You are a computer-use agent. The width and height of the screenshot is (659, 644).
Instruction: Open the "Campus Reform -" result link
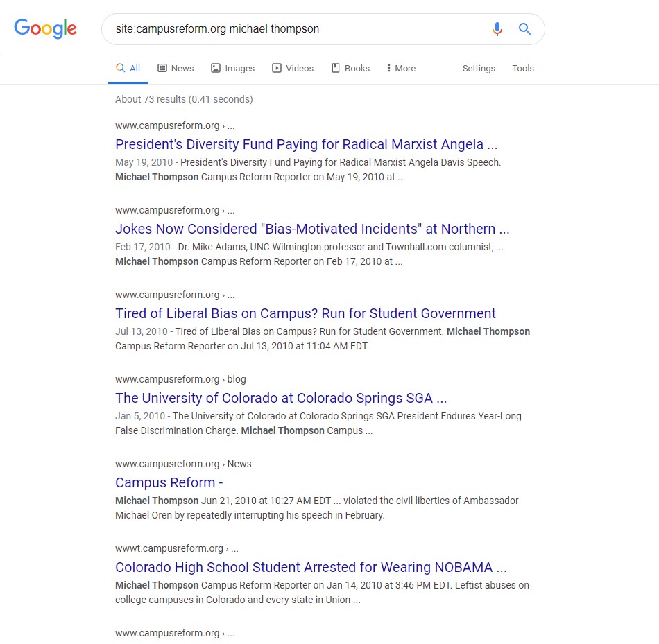(169, 482)
